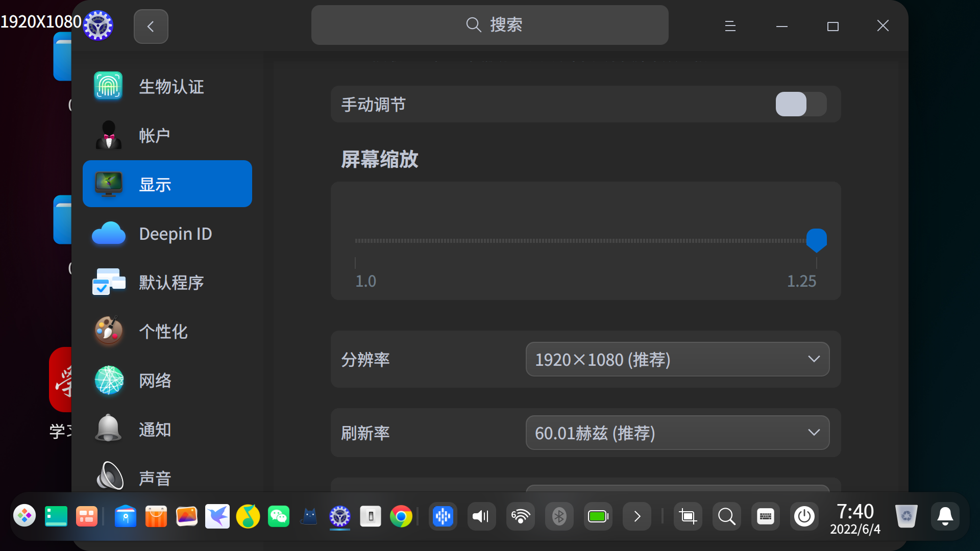Open the screenshot tool in the tray
The image size is (980, 551).
click(688, 516)
